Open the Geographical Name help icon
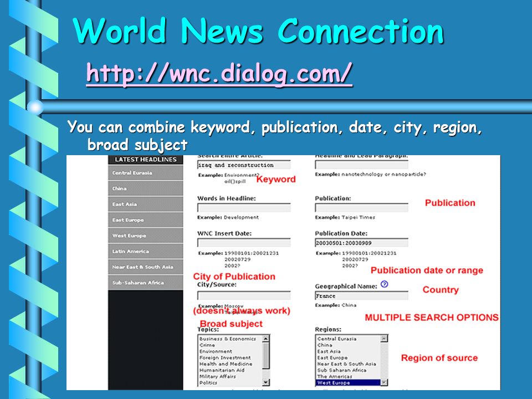This screenshot has height=399, width=532. pos(384,284)
